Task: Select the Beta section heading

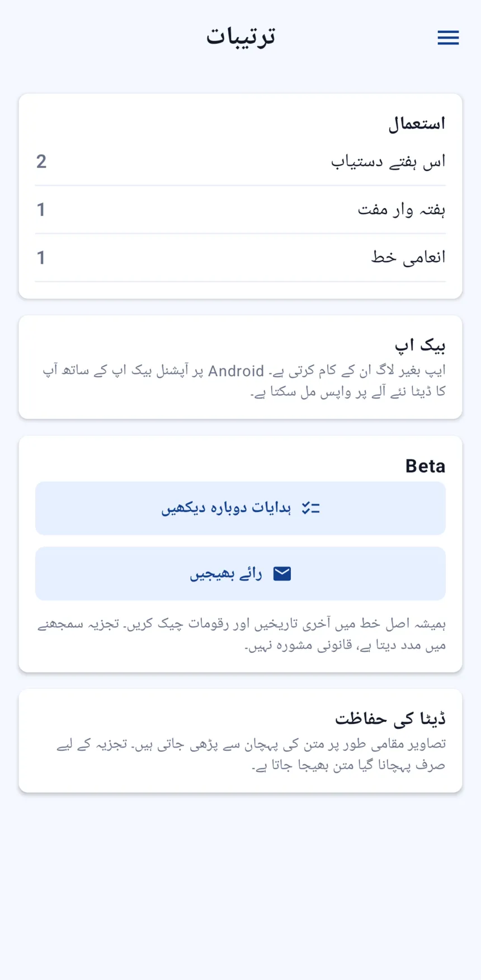Action: point(426,466)
